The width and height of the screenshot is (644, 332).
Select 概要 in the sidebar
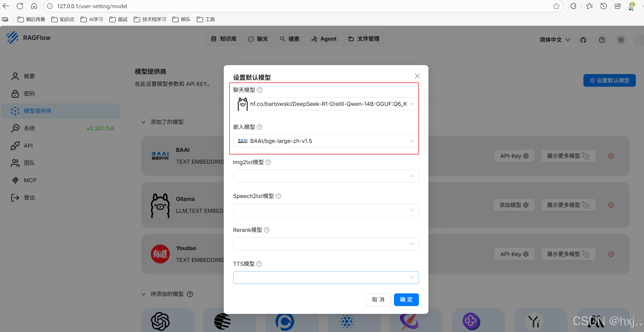[x=61, y=76]
